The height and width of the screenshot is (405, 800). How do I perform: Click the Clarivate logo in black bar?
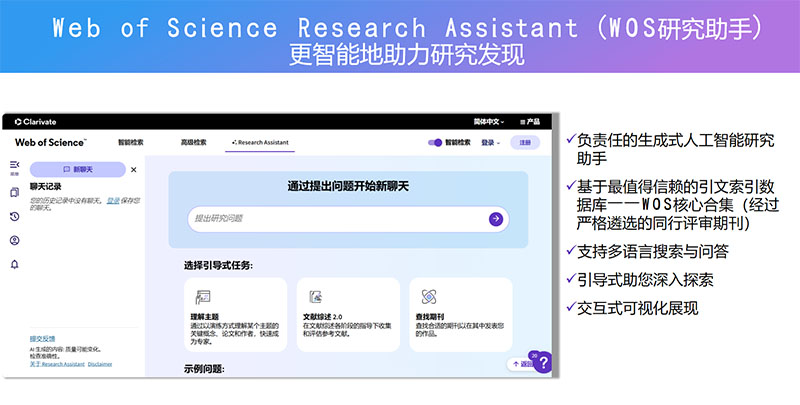[x=35, y=122]
